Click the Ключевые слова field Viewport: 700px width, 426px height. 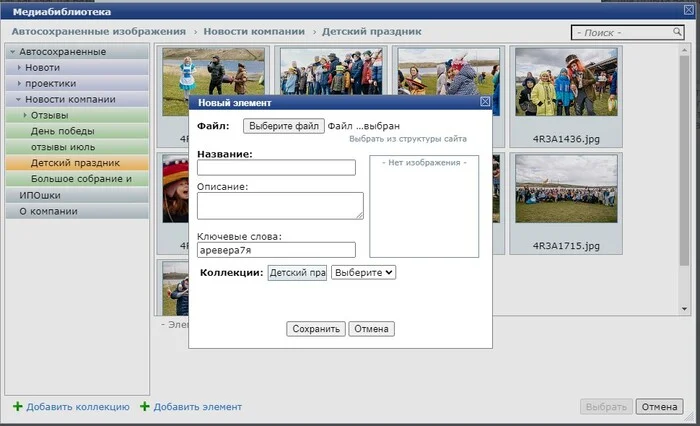click(x=276, y=250)
